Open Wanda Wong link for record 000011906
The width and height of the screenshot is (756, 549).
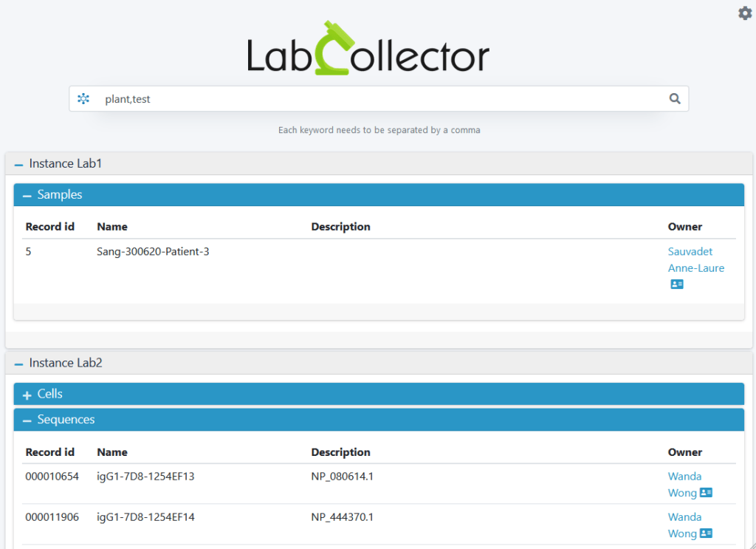[x=684, y=525]
